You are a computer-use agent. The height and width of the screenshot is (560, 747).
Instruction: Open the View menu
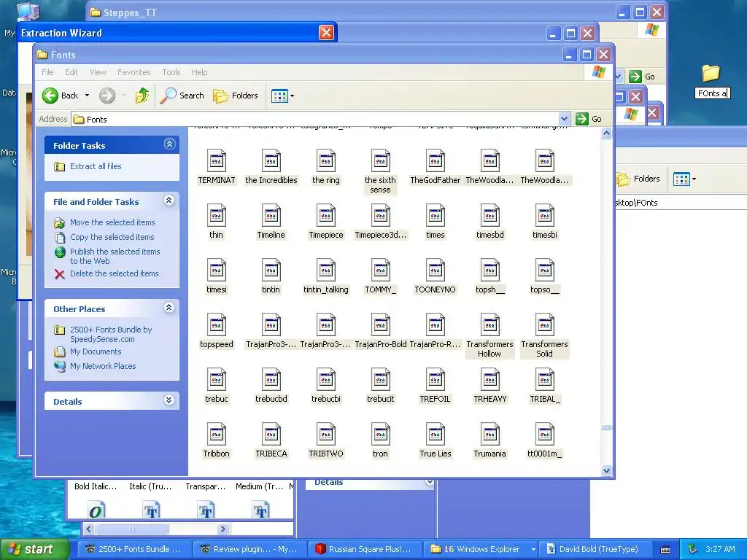click(x=98, y=72)
